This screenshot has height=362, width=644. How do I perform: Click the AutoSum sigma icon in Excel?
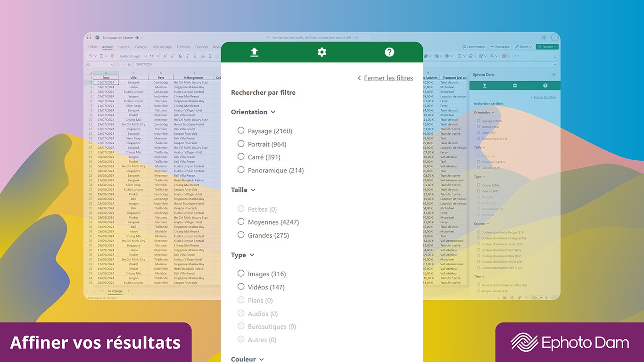click(x=460, y=56)
